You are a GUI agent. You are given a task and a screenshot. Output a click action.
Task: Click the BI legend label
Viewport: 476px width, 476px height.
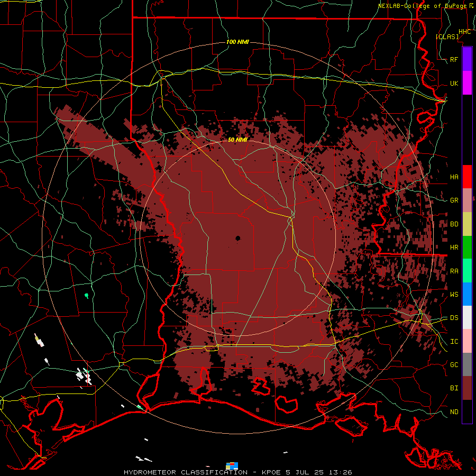click(454, 388)
